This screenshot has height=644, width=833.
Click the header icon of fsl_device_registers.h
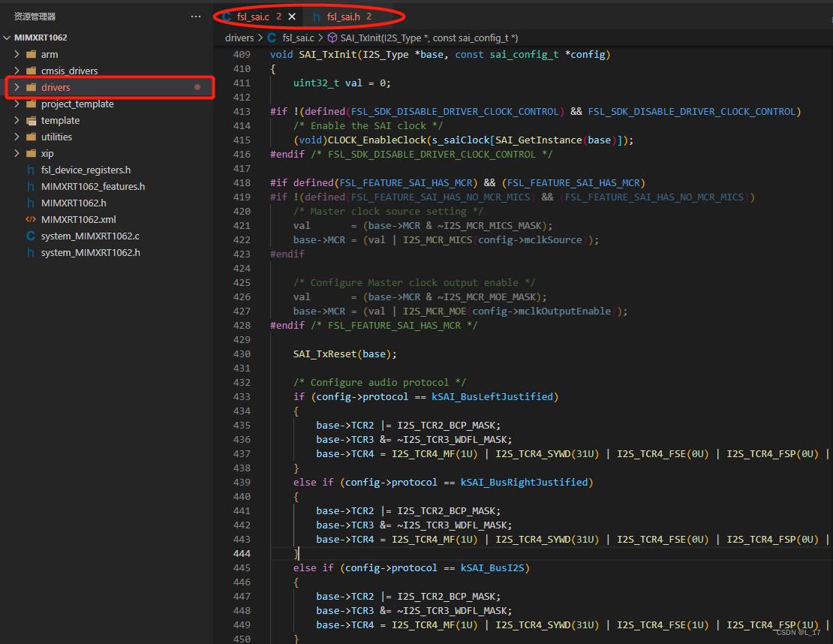(x=31, y=170)
